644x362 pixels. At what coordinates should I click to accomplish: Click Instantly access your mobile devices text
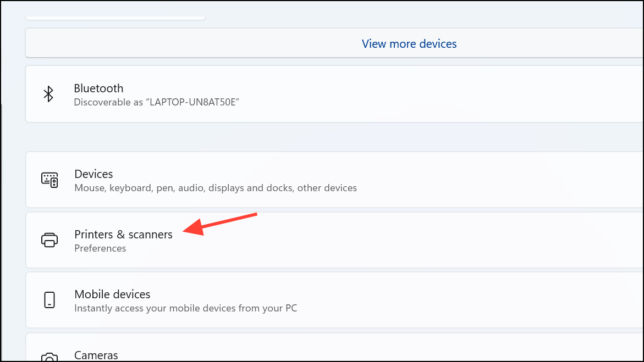pos(185,308)
